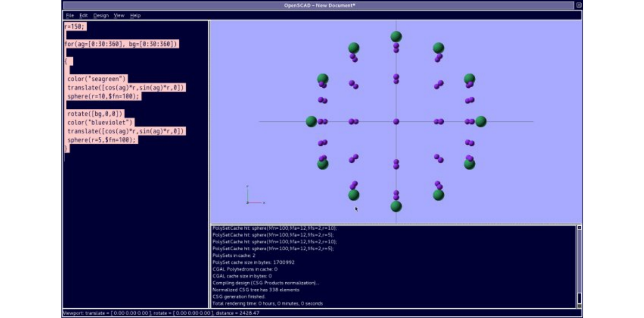Click console line "PolySets in cache: 2"

[234, 256]
